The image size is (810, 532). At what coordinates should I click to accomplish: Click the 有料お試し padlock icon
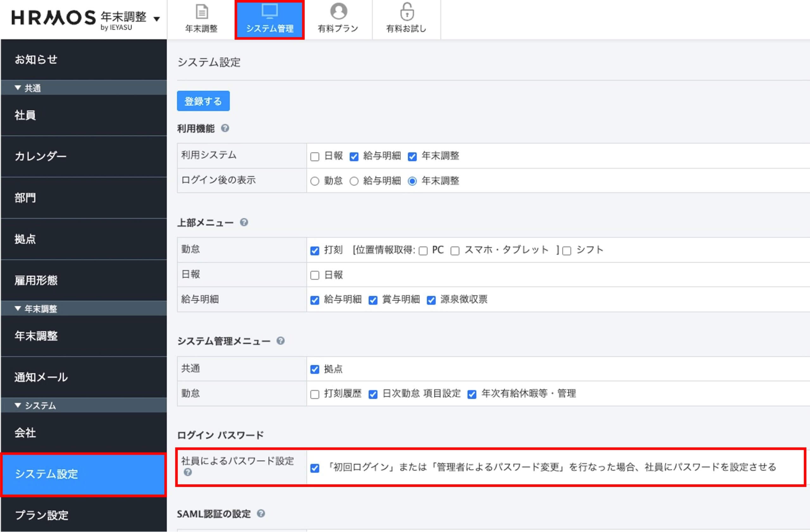[x=406, y=12]
